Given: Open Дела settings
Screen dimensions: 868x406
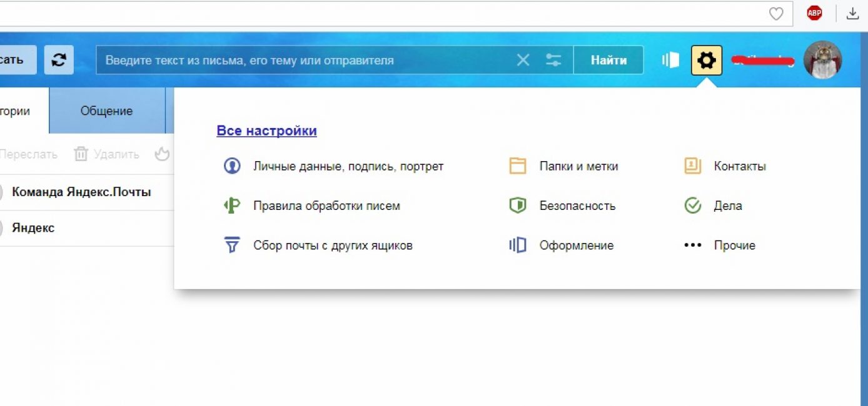Looking at the screenshot, I should click(728, 205).
